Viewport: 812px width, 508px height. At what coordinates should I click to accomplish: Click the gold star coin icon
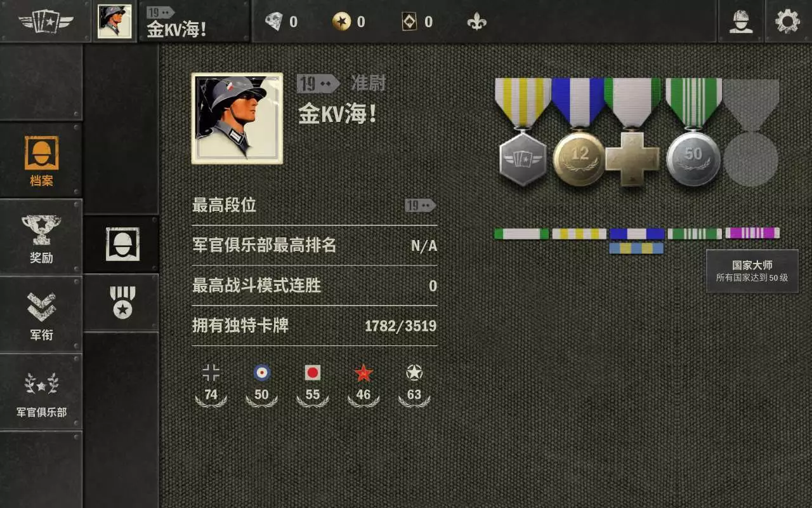341,22
